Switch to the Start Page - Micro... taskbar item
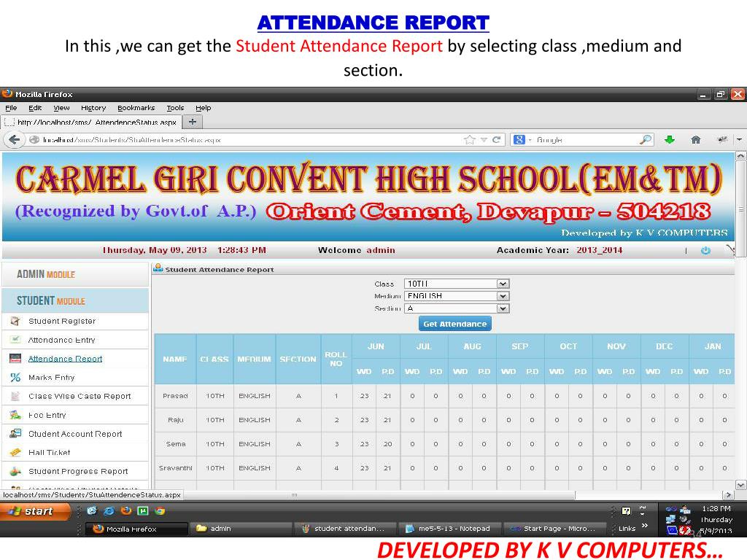This screenshot has width=747, height=560. click(555, 529)
